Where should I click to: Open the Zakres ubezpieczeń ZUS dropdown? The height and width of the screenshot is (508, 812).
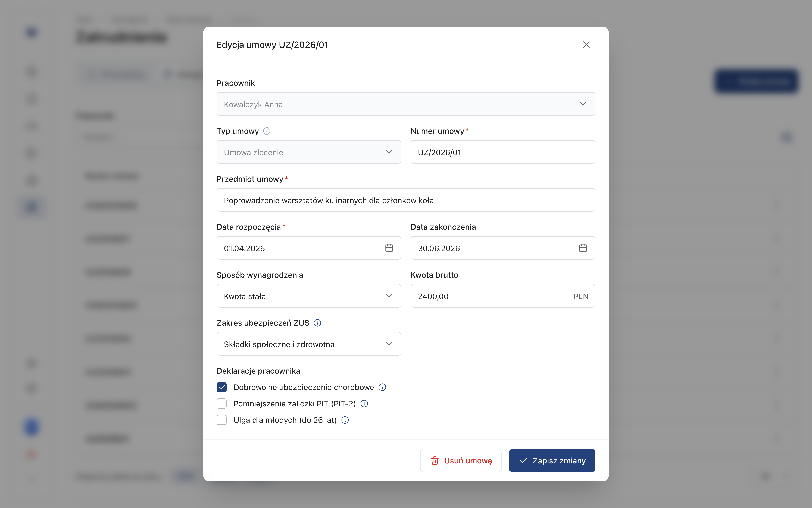point(309,344)
